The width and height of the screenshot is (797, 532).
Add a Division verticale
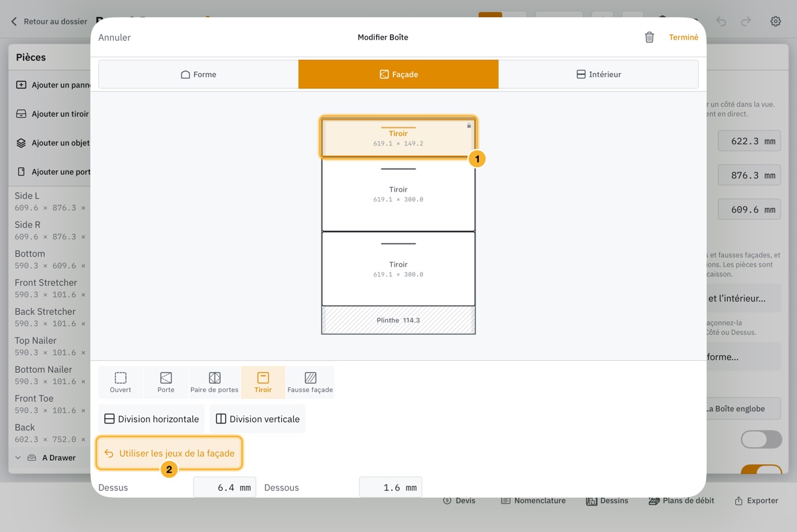coord(258,419)
